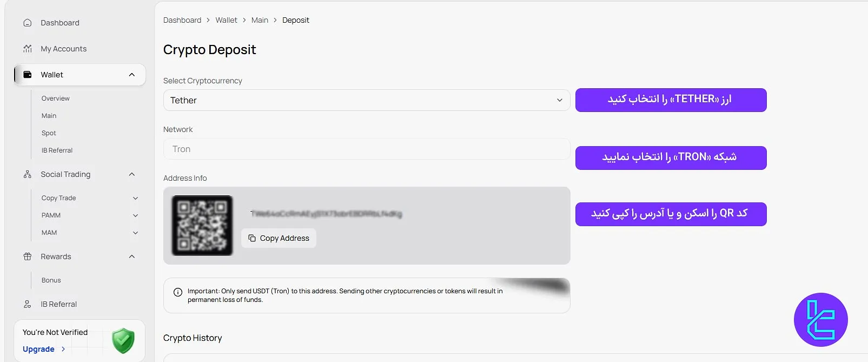Click the Wallet breadcrumb link
The image size is (868, 362).
click(226, 20)
